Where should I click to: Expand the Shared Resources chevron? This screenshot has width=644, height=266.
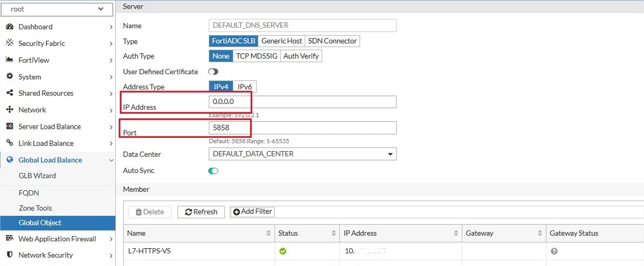111,94
